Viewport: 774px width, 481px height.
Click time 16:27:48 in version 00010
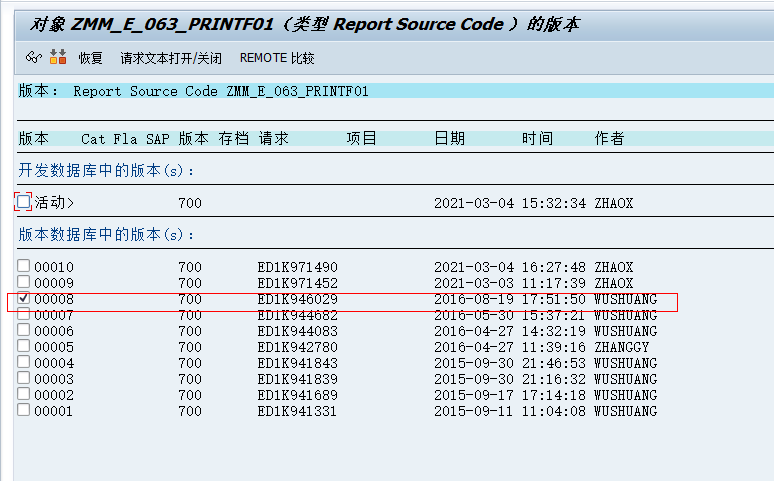coord(554,267)
